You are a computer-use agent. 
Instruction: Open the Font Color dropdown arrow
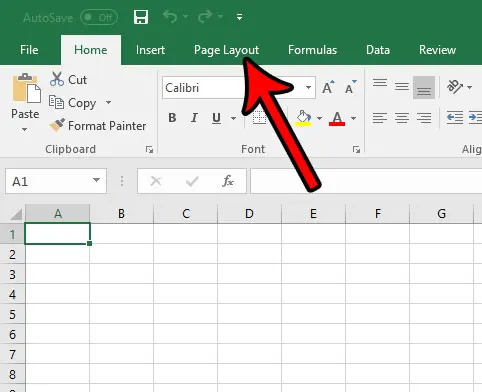(353, 118)
